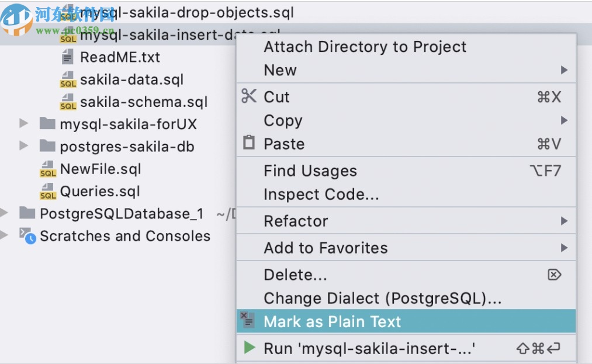Choose Find Usages from the context menu
Viewport: 592px width, 364px height.
(310, 171)
